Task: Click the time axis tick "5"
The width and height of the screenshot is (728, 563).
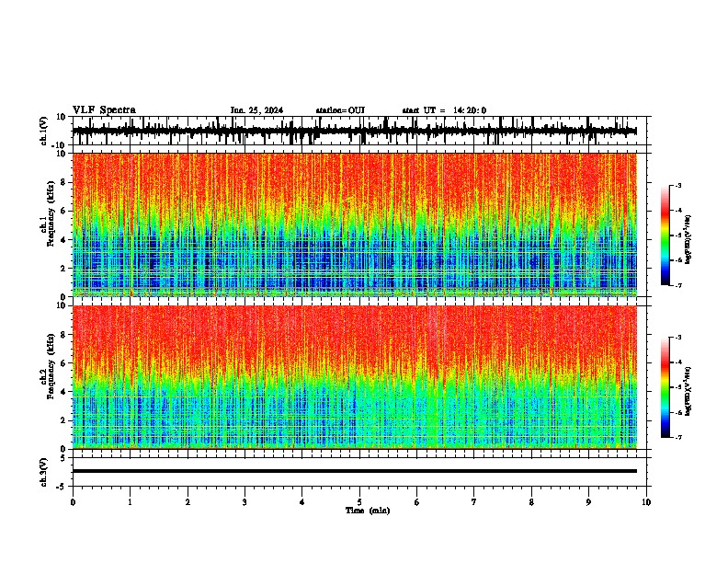Action: [359, 502]
